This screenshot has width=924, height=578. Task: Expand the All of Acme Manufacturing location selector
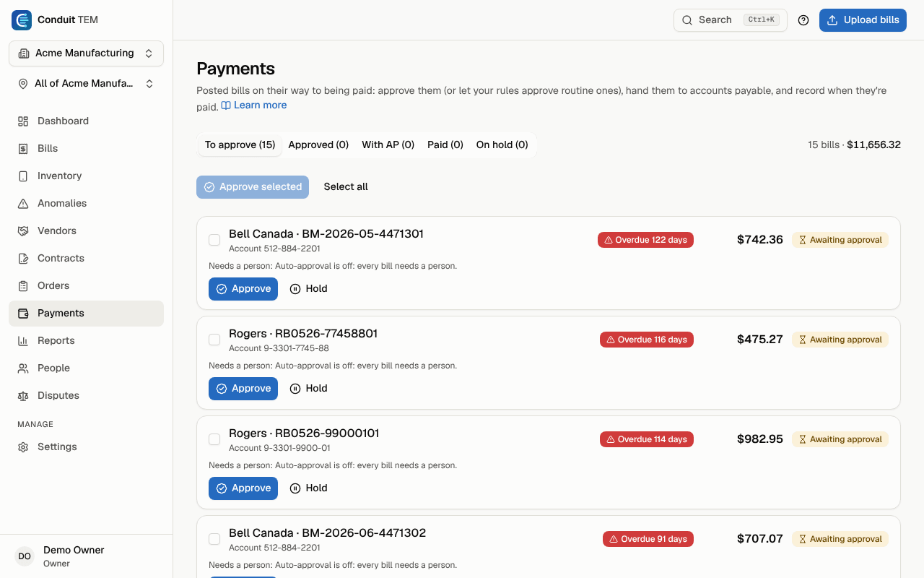point(86,84)
